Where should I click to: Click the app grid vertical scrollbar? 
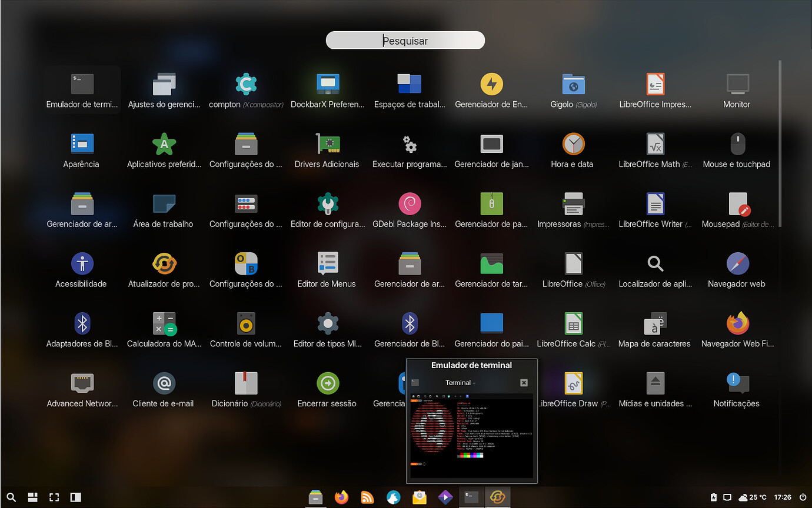pos(780,143)
